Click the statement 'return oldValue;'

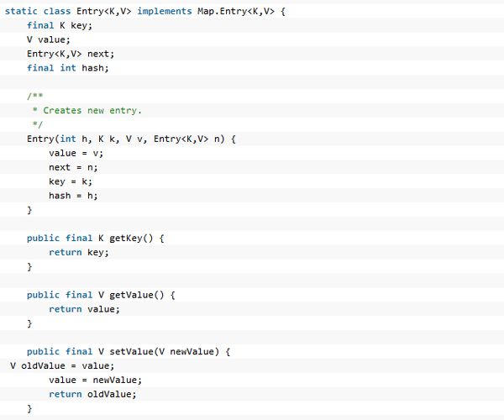(x=92, y=394)
